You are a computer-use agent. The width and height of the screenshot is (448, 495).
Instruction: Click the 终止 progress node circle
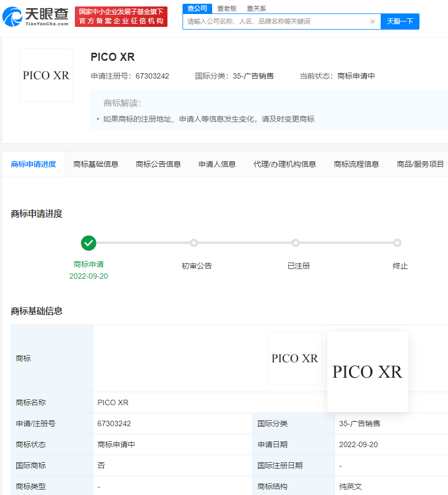pos(398,243)
